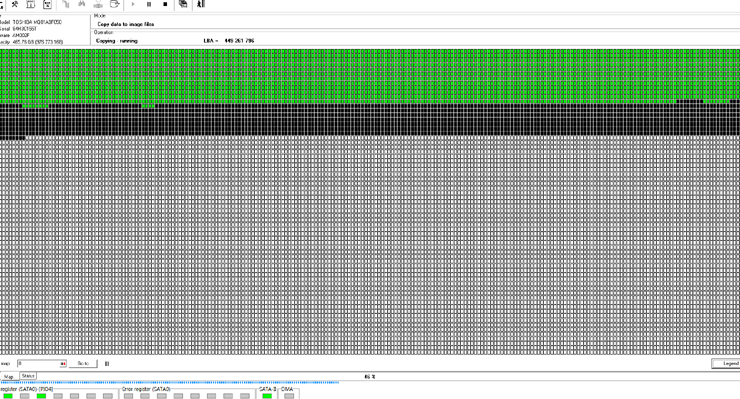Click the crossed tools settings icon
The image size is (740, 399).
pyautogui.click(x=15, y=4)
